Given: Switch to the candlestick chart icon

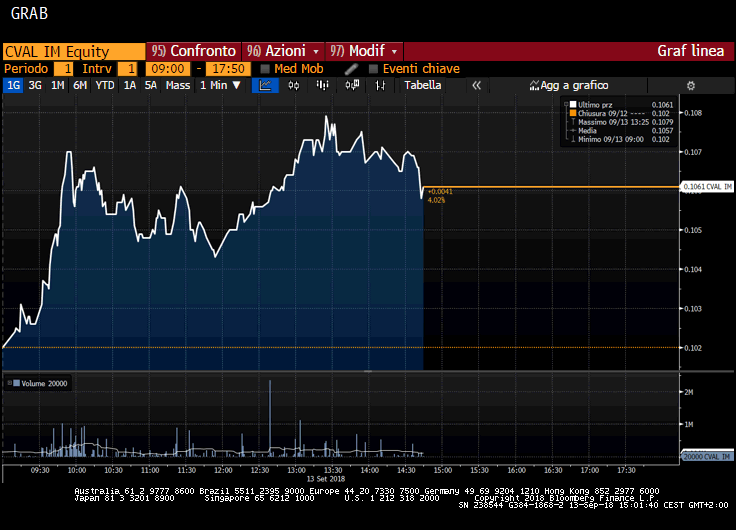Looking at the screenshot, I should 294,86.
